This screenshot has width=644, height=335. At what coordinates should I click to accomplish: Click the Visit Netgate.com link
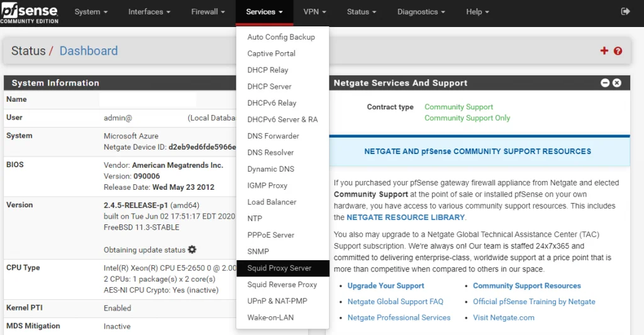click(504, 318)
